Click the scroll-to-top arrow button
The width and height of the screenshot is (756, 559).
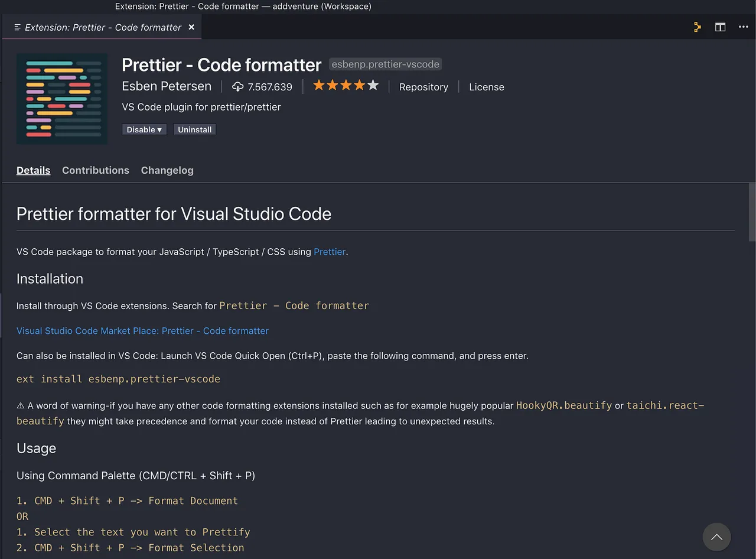716,537
